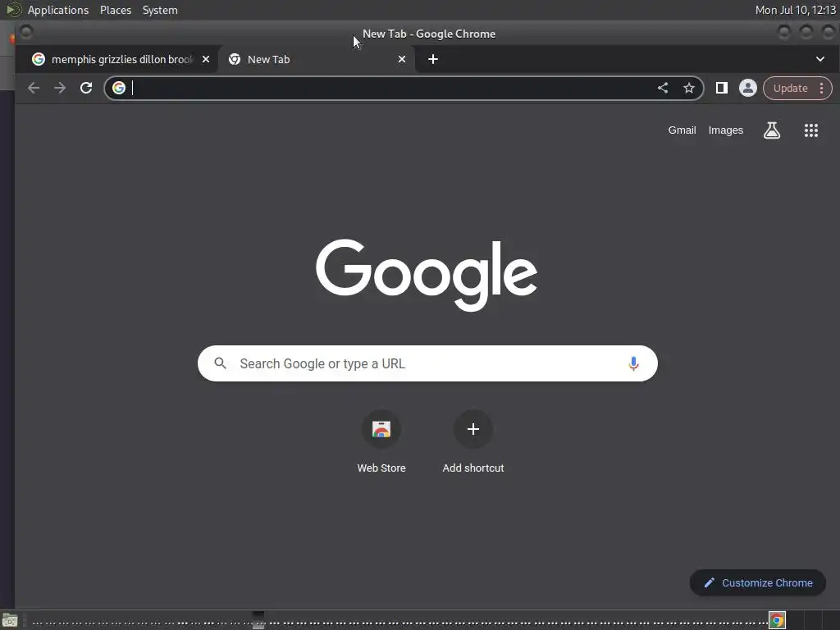Click the Add shortcut label text
The image size is (840, 630).
tap(473, 468)
